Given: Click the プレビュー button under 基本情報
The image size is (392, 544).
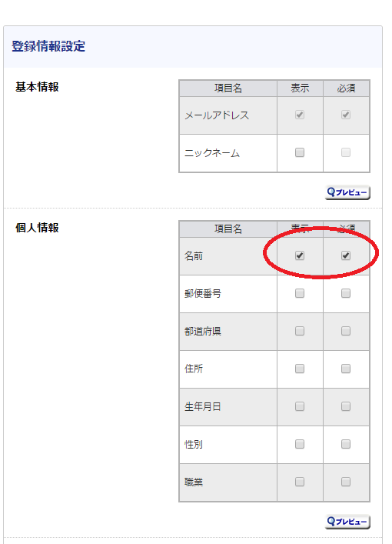Looking at the screenshot, I should (347, 192).
